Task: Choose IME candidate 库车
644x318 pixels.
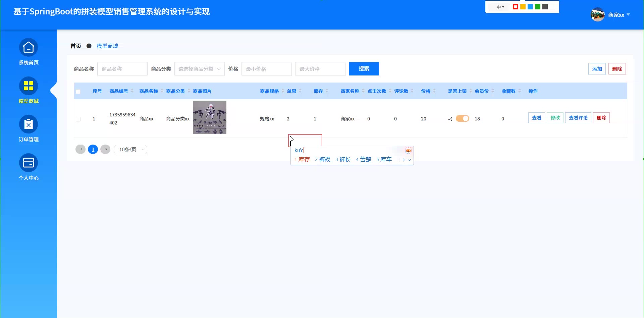Action: coord(386,160)
